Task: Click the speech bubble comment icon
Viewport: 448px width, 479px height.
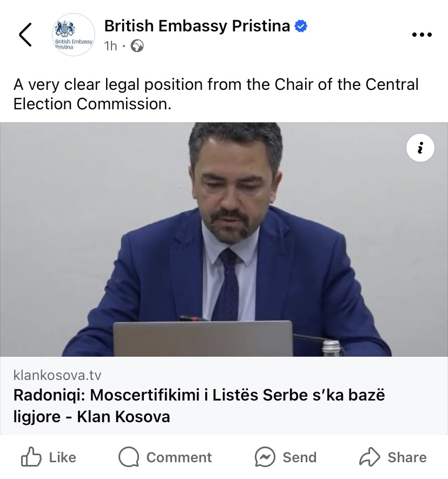Action: 129,458
